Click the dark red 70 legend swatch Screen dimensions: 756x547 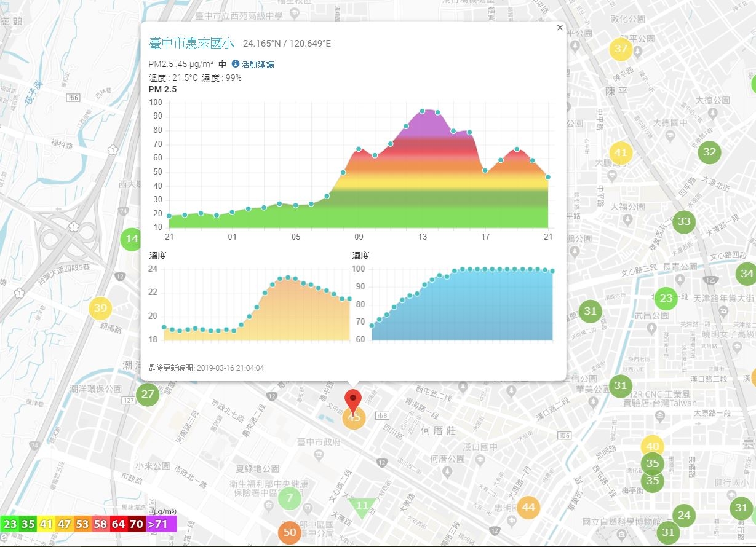pyautogui.click(x=137, y=524)
